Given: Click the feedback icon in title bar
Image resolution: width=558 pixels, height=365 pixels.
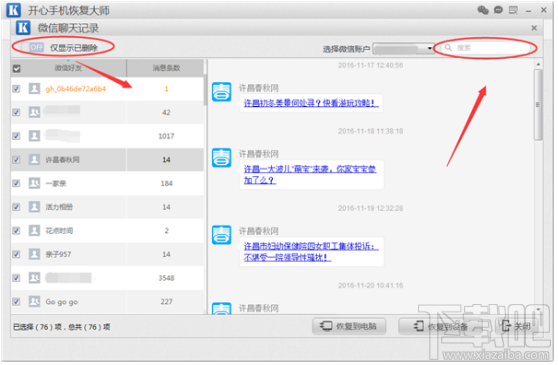Looking at the screenshot, I should point(513,10).
